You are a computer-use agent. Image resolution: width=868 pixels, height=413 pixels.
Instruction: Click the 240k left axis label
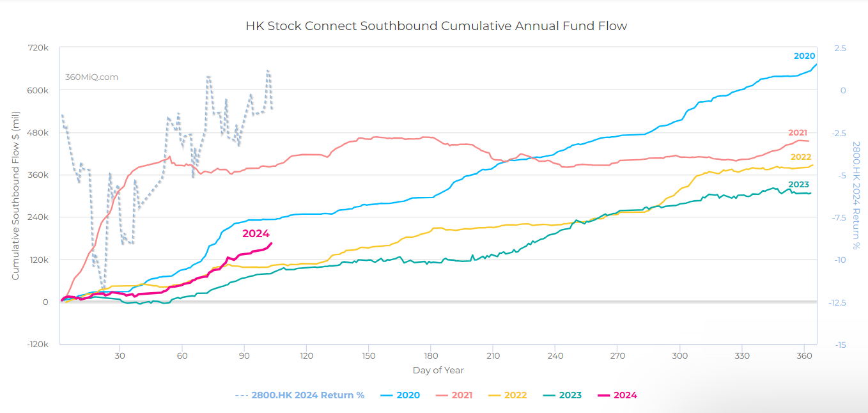[x=38, y=217]
